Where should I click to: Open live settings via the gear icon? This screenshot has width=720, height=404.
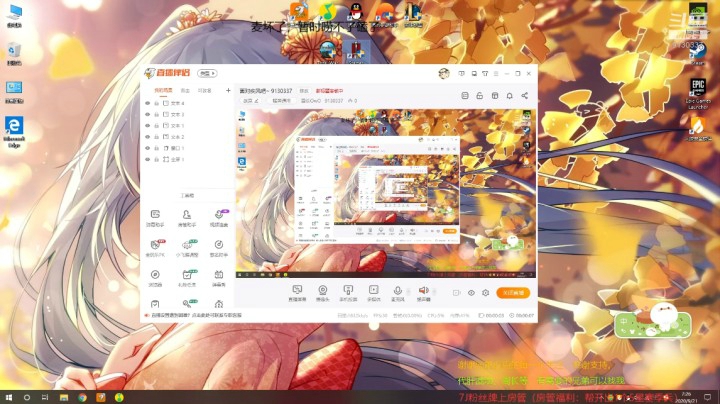click(x=485, y=292)
